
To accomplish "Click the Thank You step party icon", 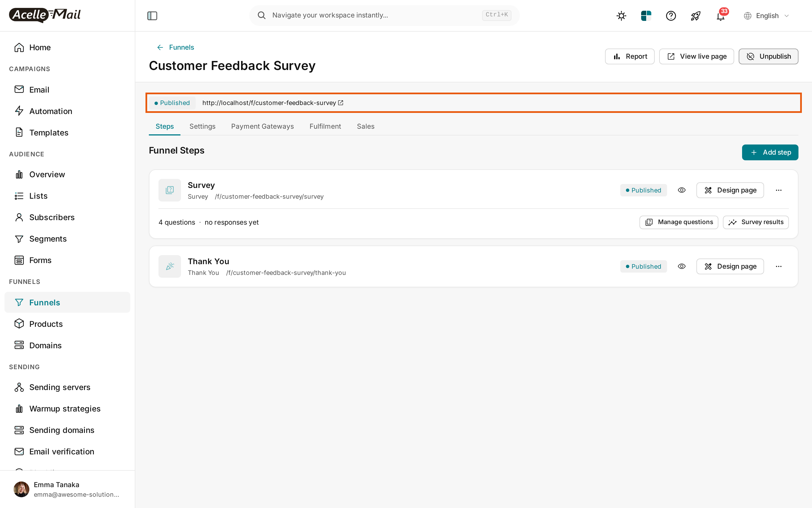I will point(169,266).
